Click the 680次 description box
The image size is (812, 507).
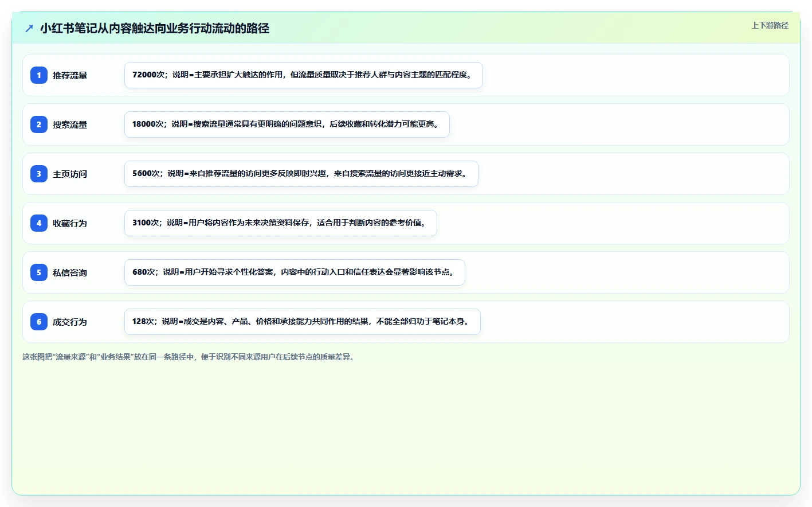[x=295, y=272]
